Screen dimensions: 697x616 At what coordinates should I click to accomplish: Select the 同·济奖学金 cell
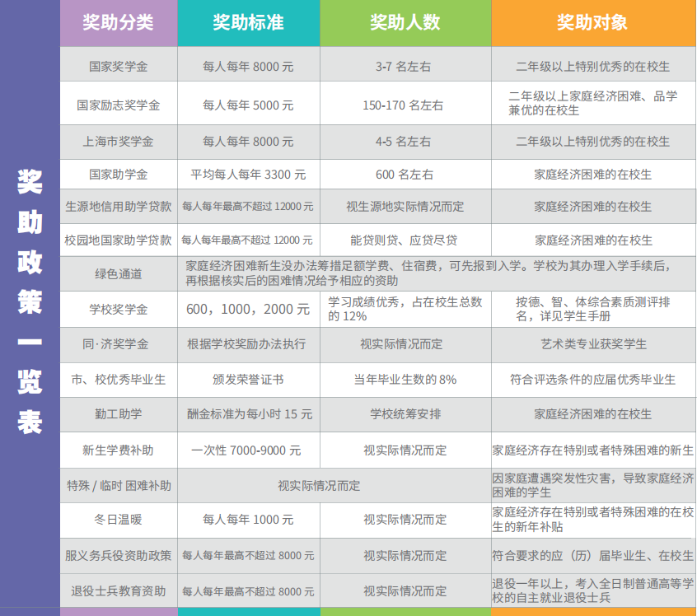(x=119, y=344)
